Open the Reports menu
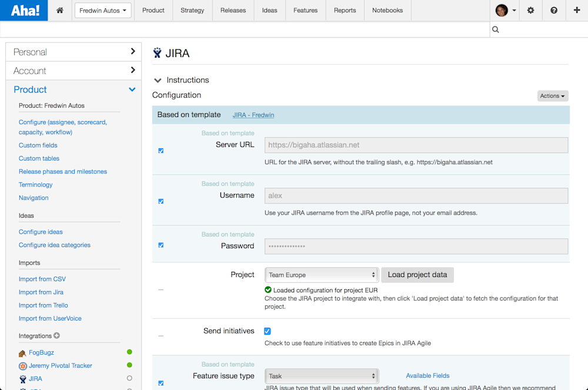Image resolution: width=588 pixels, height=390 pixels. (345, 11)
